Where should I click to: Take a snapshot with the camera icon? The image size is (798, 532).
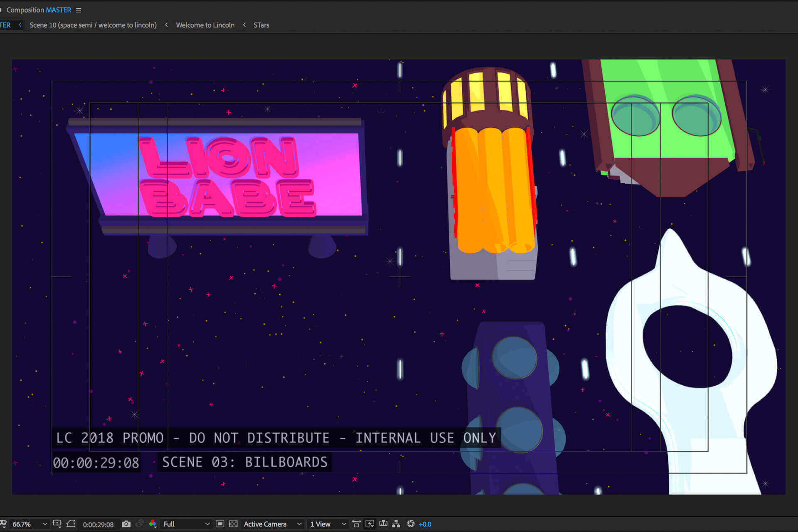[126, 524]
